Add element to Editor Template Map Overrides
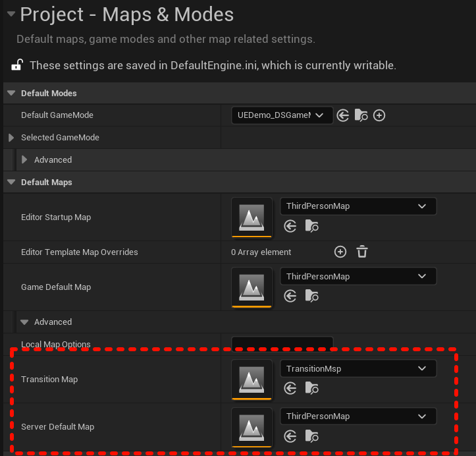This screenshot has height=456, width=476. (340, 252)
